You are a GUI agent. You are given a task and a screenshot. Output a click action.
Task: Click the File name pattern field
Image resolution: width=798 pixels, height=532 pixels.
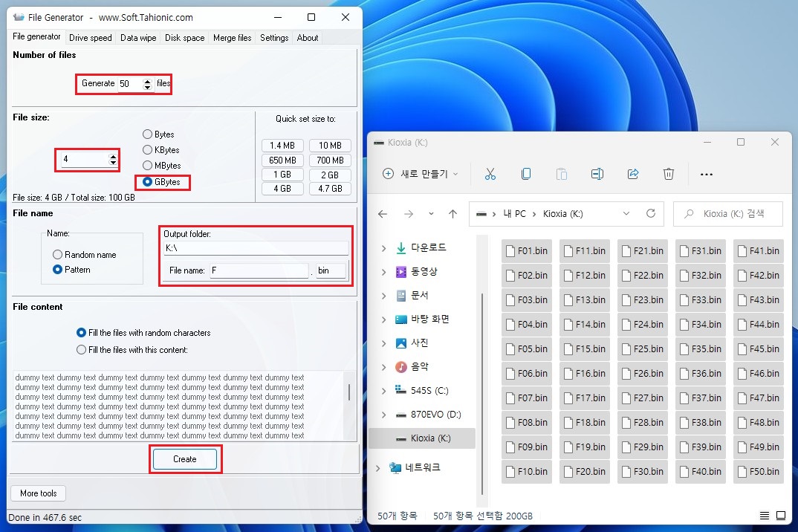[259, 270]
